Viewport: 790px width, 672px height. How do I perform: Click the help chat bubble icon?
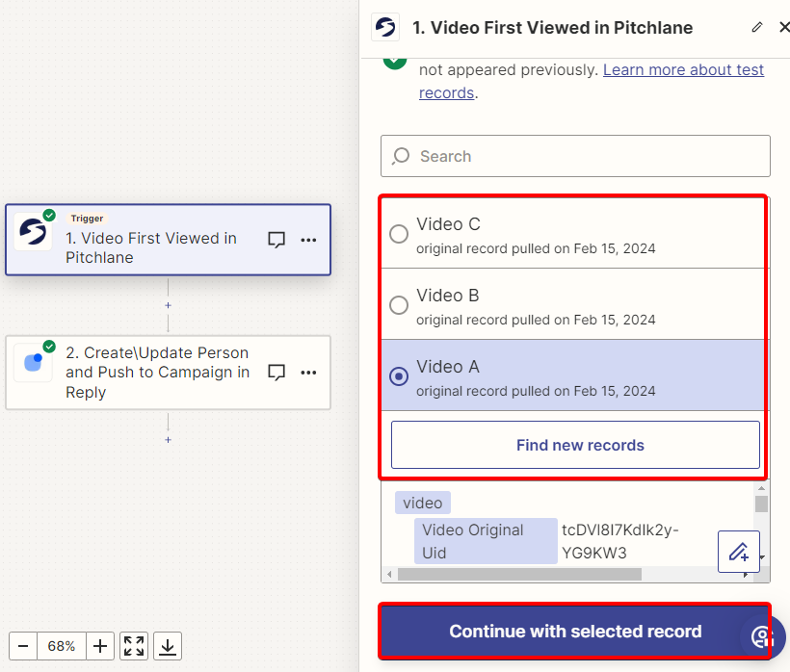coord(762,637)
